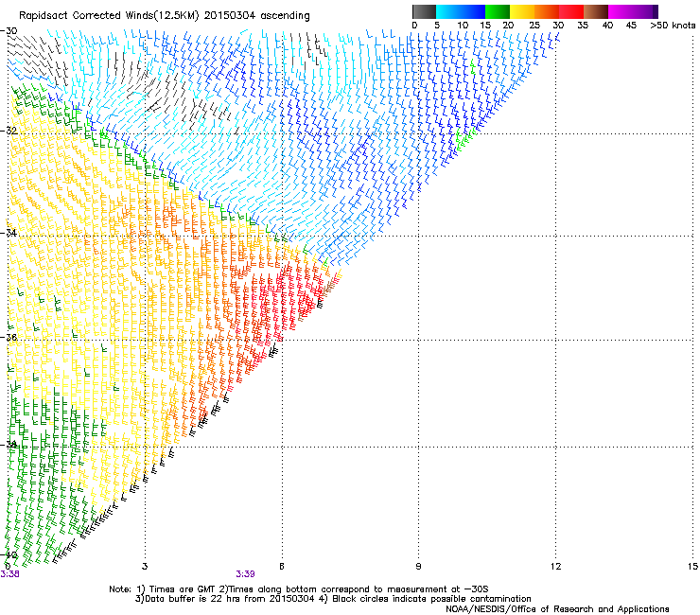Click the '5' legend label
The image size is (700, 615).
(437, 26)
